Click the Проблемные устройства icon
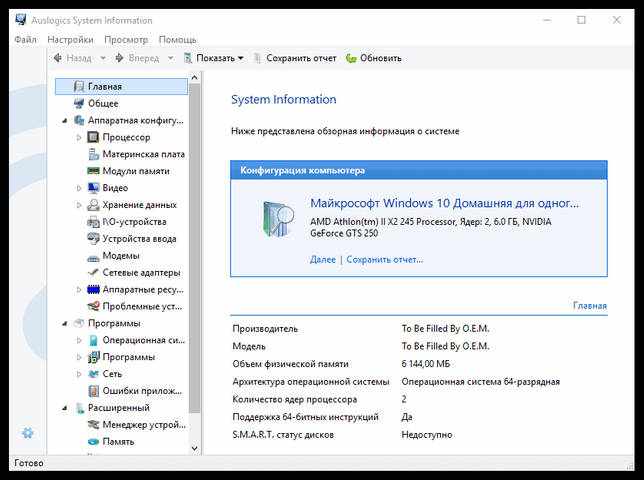 pos(93,306)
